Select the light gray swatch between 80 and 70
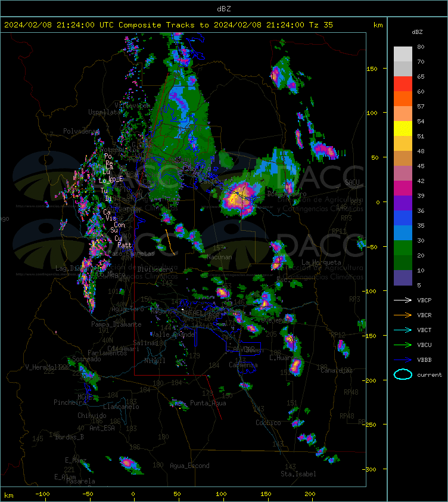Screen dimensions: 448x502 pos(403,54)
